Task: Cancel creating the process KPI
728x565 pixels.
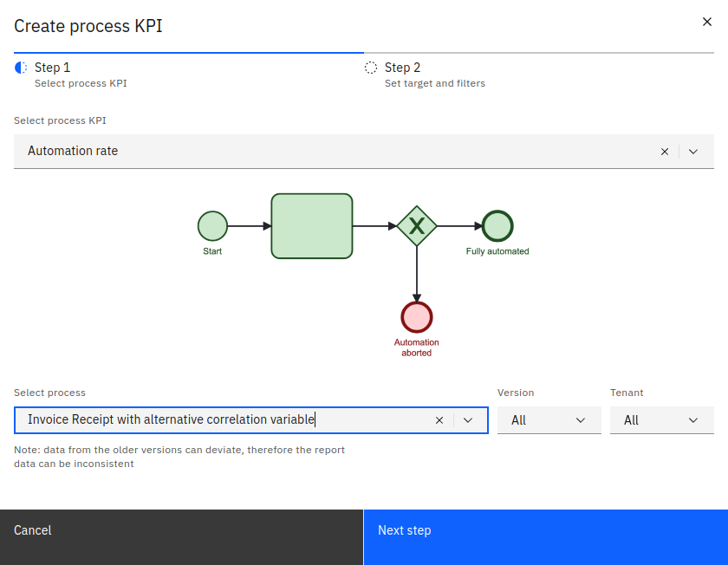Action: coord(32,529)
